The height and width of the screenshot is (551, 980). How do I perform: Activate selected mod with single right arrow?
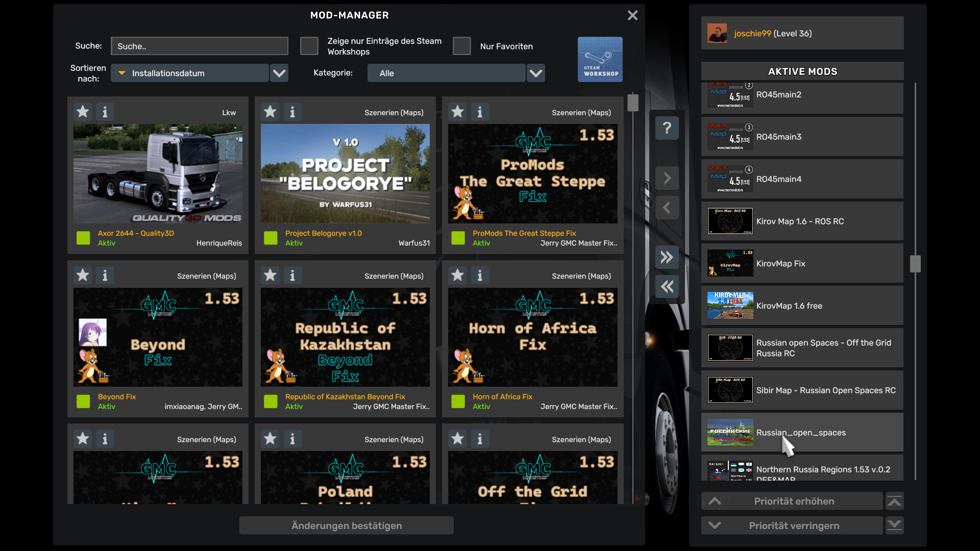tap(667, 178)
